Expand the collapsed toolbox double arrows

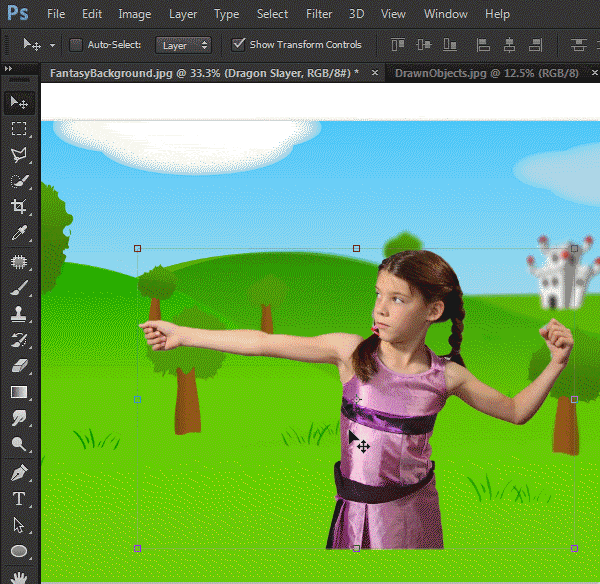coord(8,69)
